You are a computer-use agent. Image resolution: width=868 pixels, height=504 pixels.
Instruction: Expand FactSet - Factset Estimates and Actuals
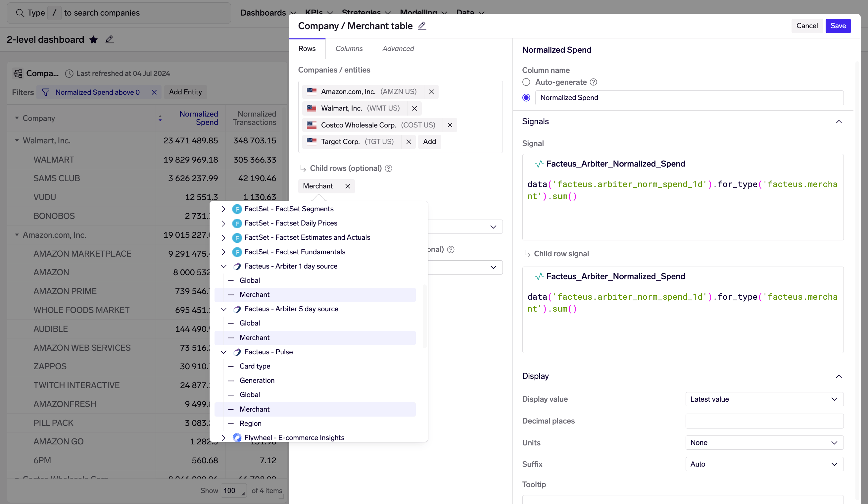(x=223, y=238)
